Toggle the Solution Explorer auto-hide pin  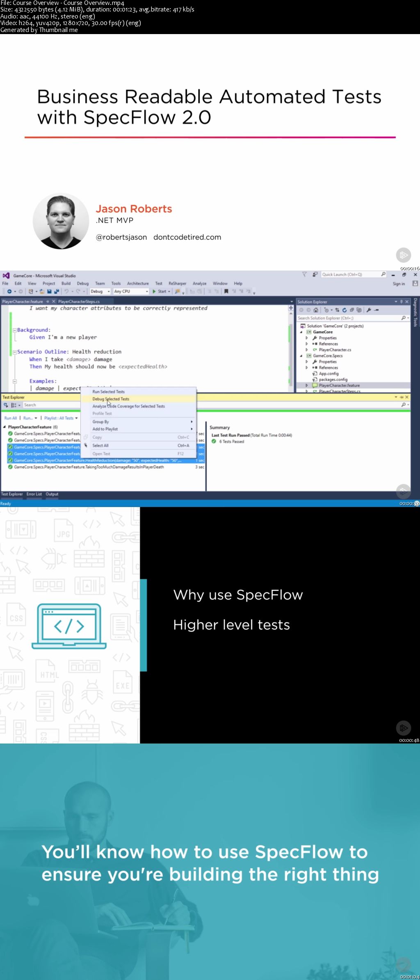click(401, 301)
